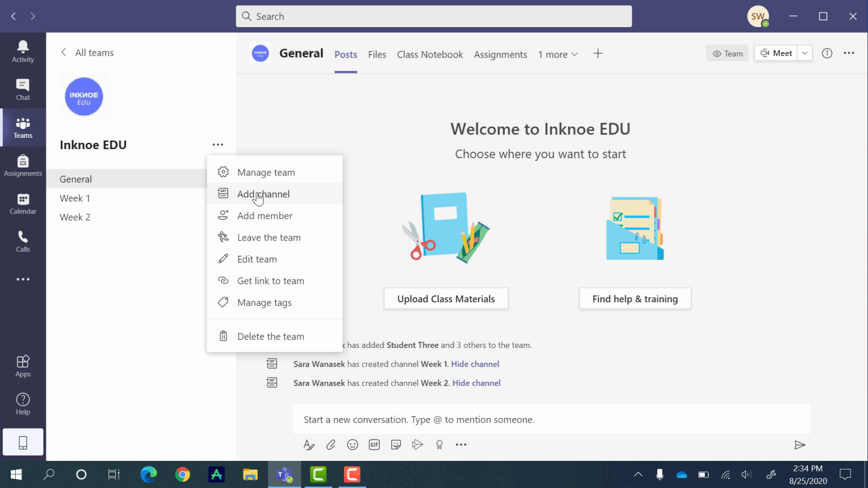Screen dimensions: 868x488
Task: Add a new tab with the plus icon
Action: pos(598,54)
